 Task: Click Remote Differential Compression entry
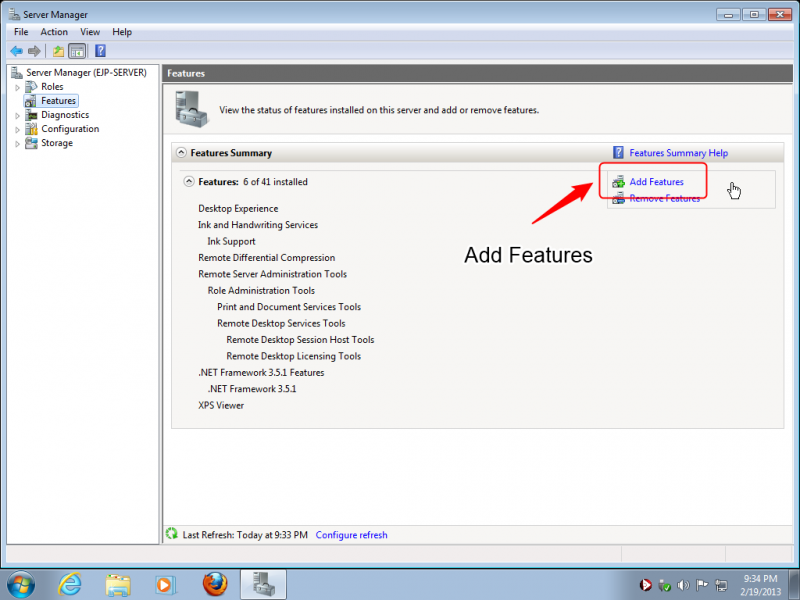pyautogui.click(x=266, y=258)
